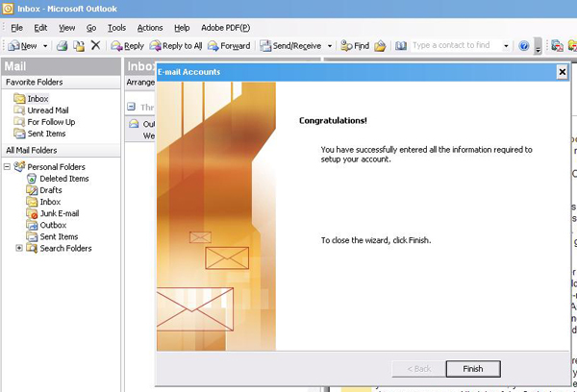Click Finish in E-mail Accounts wizard

(473, 369)
